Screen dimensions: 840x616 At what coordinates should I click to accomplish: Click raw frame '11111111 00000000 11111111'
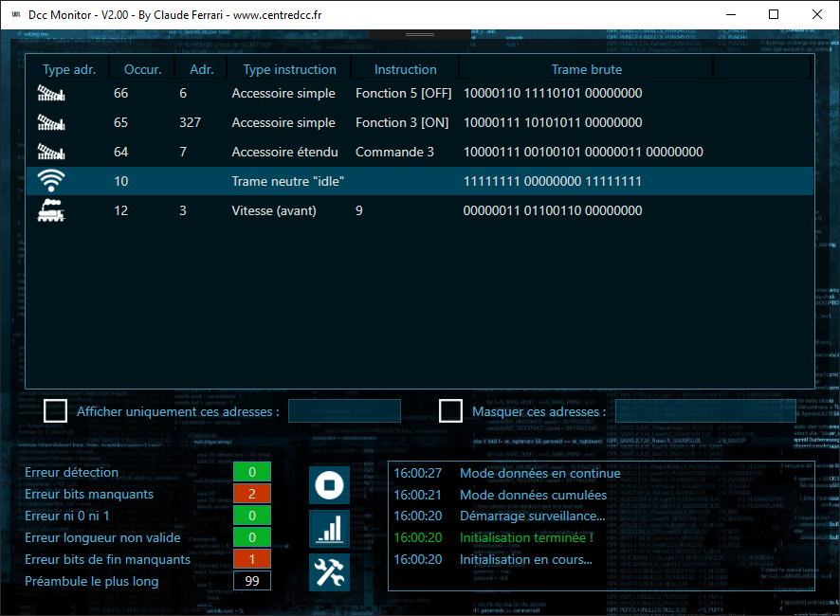coord(553,182)
